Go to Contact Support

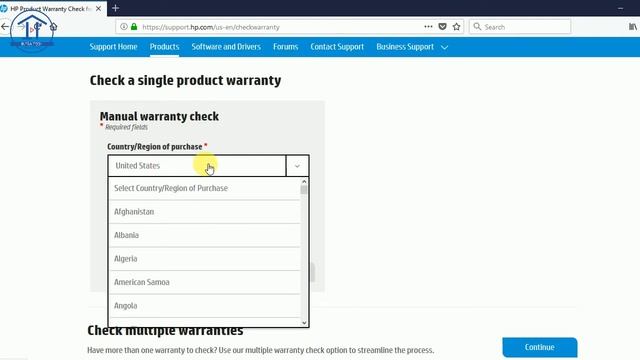pyautogui.click(x=337, y=47)
